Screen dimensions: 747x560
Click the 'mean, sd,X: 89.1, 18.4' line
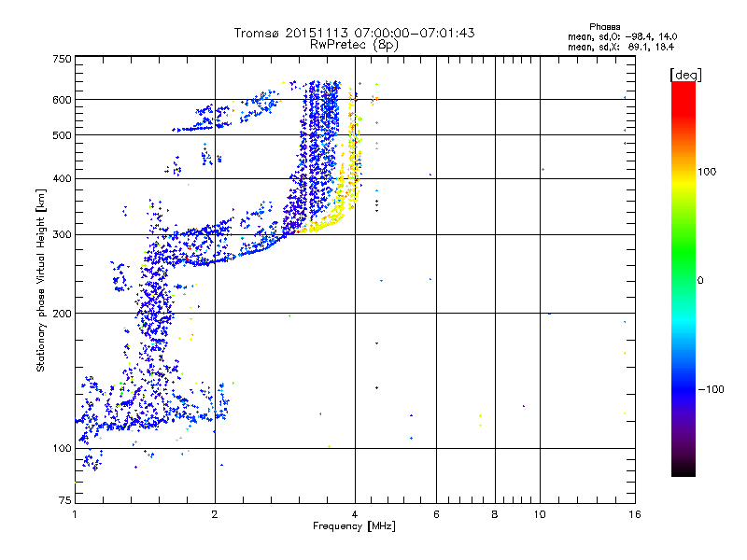(621, 47)
